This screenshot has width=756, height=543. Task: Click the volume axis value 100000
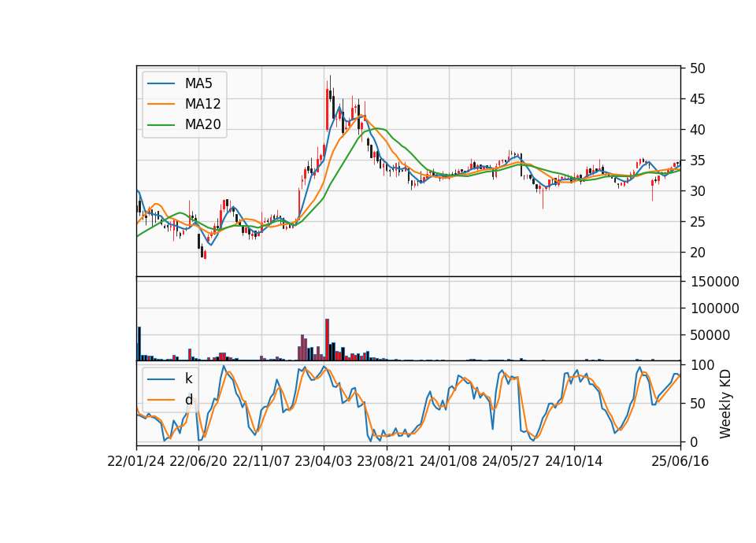714,308
